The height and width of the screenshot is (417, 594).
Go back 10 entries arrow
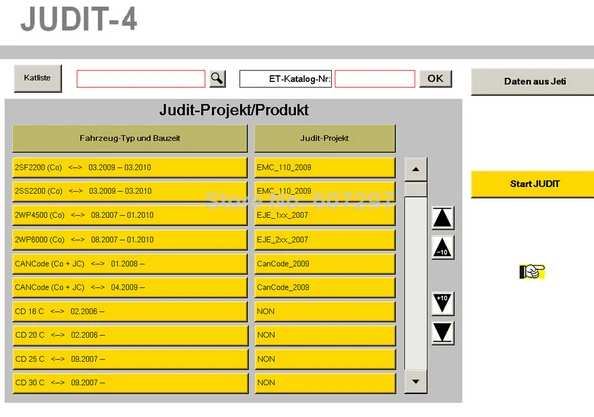442,247
